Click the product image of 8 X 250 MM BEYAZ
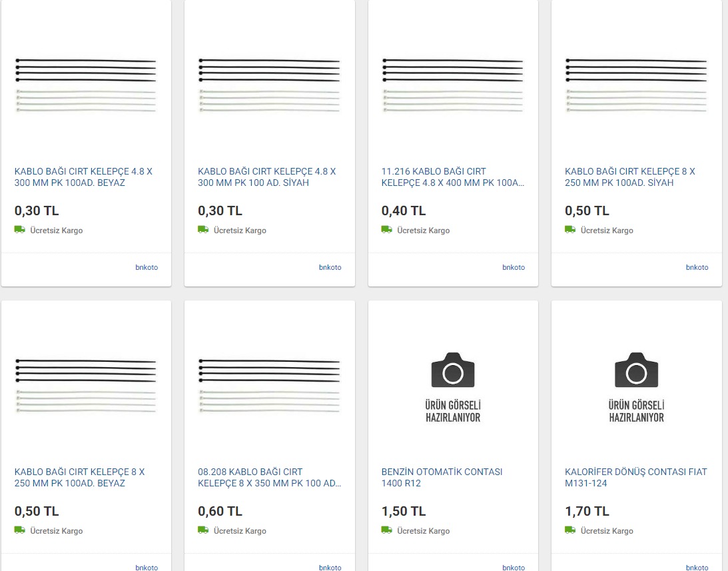The image size is (728, 571). pos(86,386)
